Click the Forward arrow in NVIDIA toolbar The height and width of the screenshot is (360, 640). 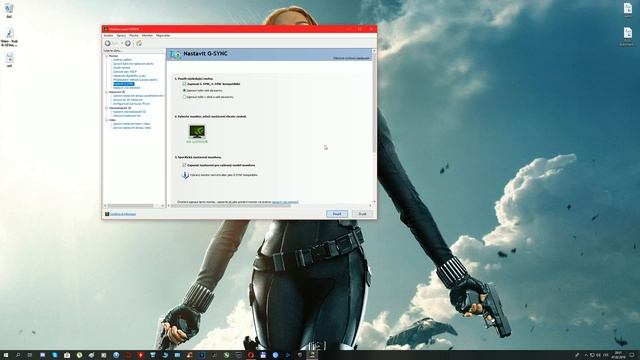128,43
